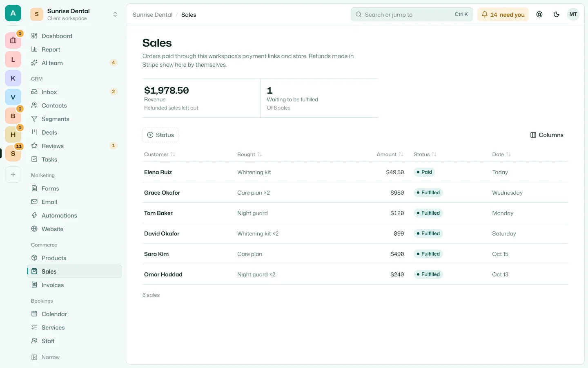
Task: Open Website under Marketing
Action: tap(74, 229)
